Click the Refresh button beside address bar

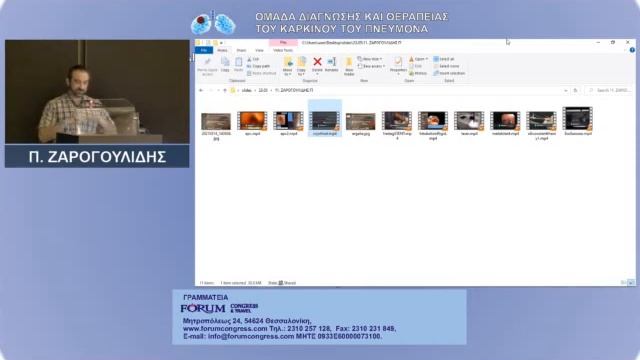pos(576,90)
